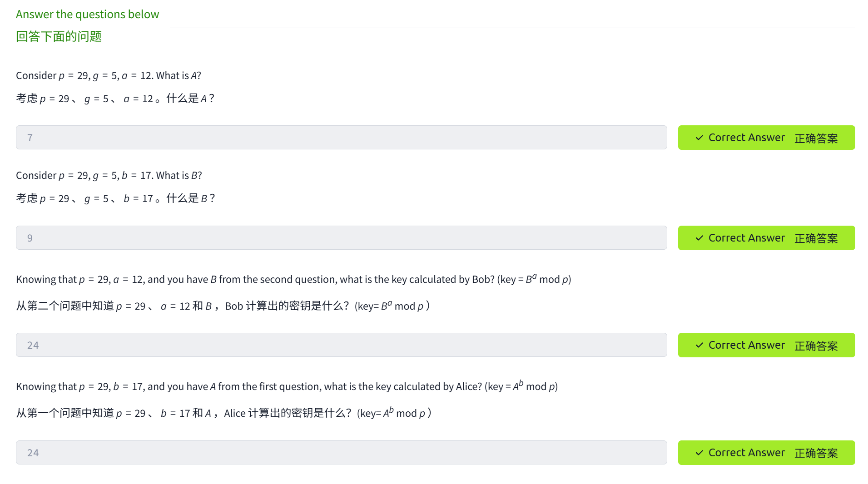The width and height of the screenshot is (868, 484).
Task: Click the Chinese question text 什么是 B
Action: [x=190, y=198]
